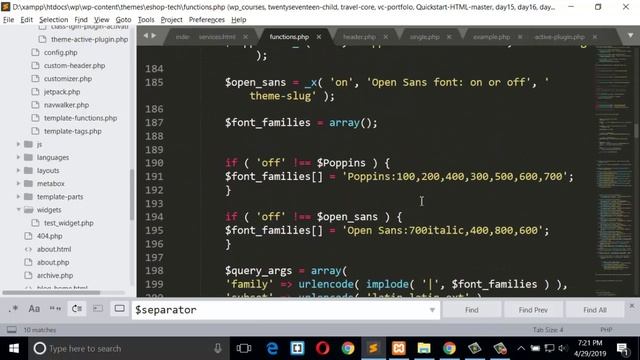Open the Edit menu
Image resolution: width=640 pixels, height=360 pixels.
coord(27,20)
